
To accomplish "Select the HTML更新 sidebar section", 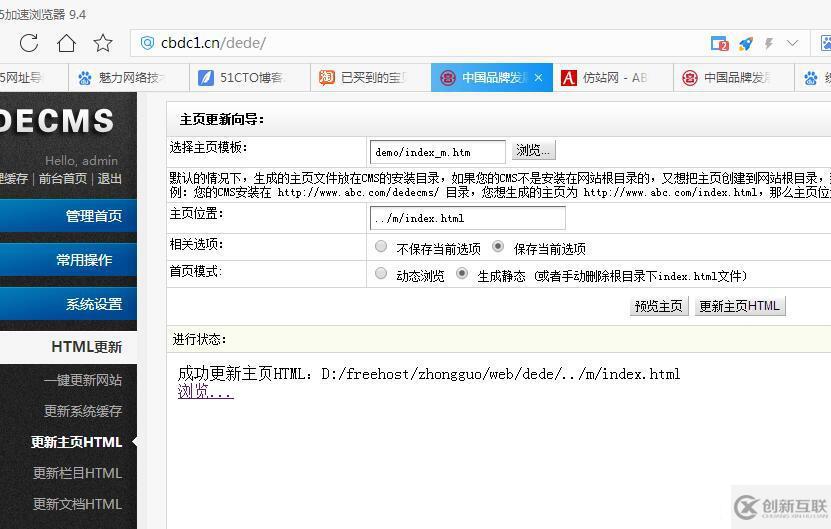I will [68, 347].
